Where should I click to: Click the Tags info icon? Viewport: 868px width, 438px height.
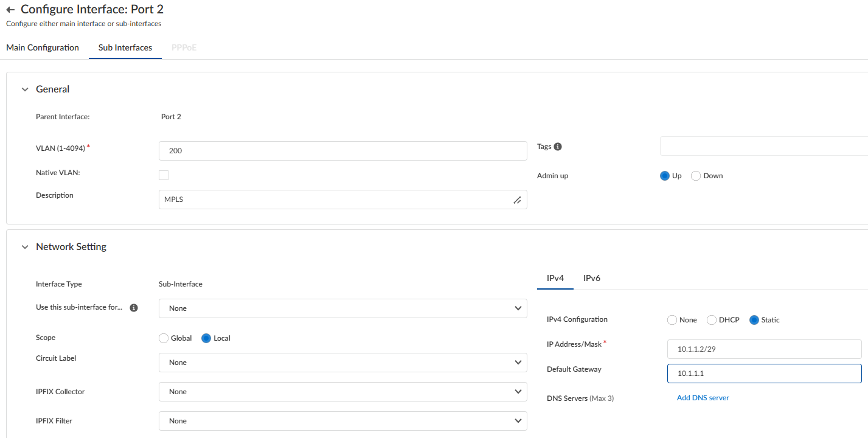[558, 147]
